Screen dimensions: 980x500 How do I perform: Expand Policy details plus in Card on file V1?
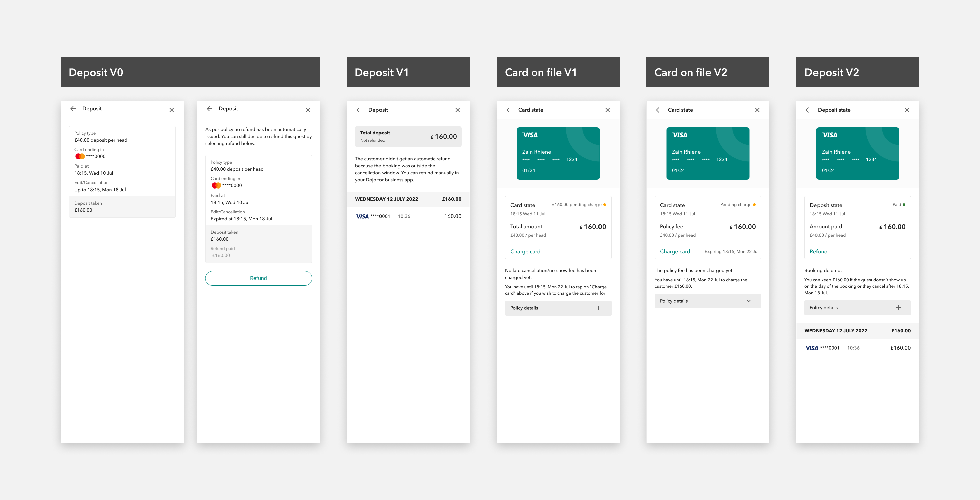(x=598, y=308)
